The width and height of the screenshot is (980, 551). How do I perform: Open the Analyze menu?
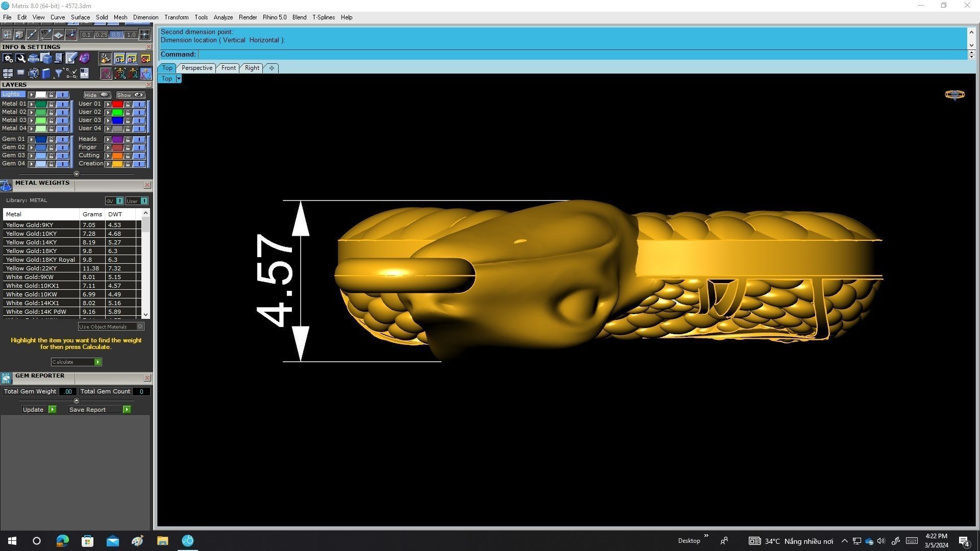point(223,17)
